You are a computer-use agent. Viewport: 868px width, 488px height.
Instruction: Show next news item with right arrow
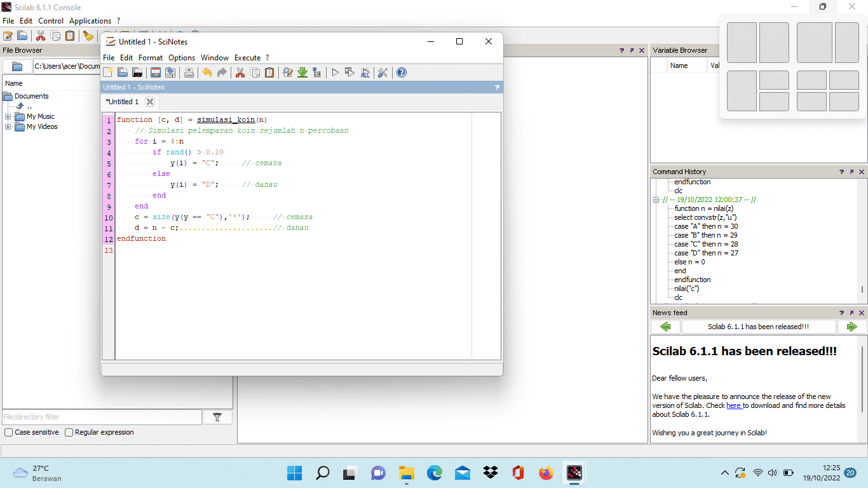coord(851,327)
